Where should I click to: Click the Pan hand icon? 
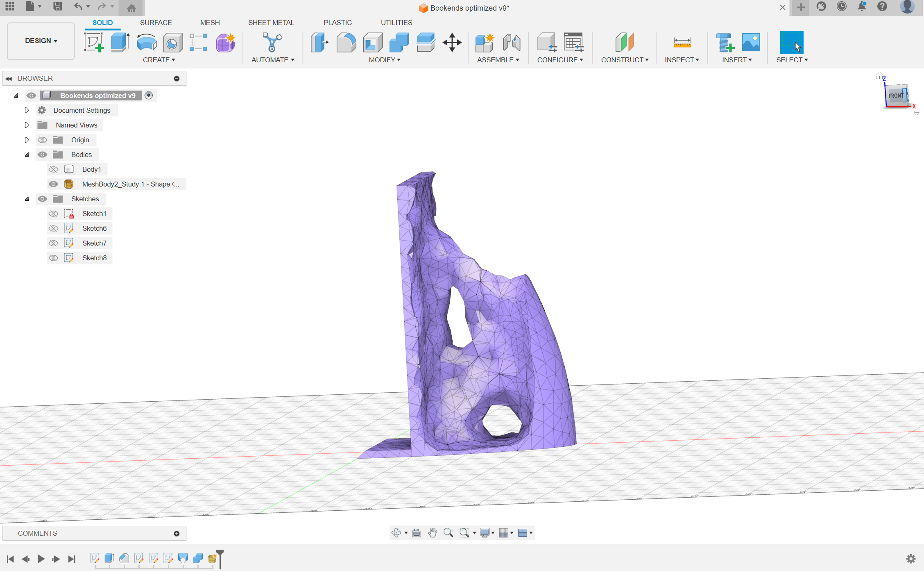(432, 532)
